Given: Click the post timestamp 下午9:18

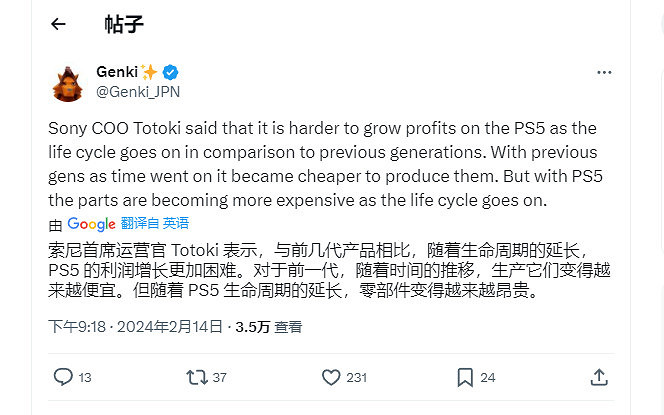Looking at the screenshot, I should [80, 326].
